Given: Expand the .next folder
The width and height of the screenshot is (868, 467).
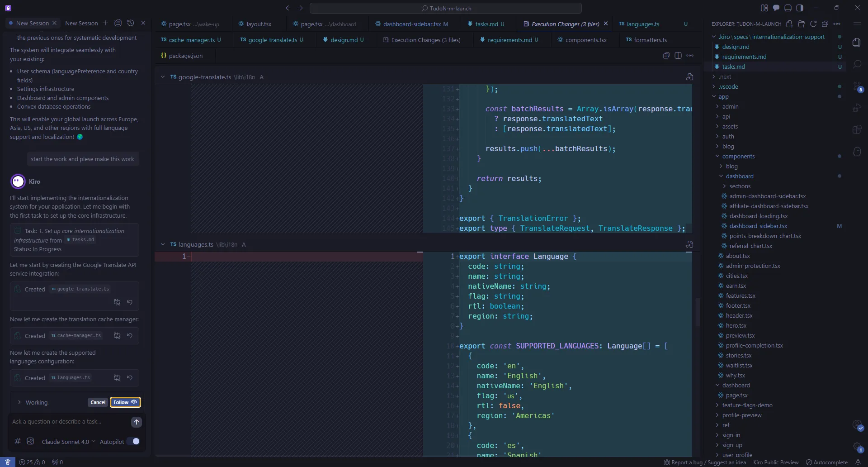Looking at the screenshot, I should pyautogui.click(x=713, y=77).
